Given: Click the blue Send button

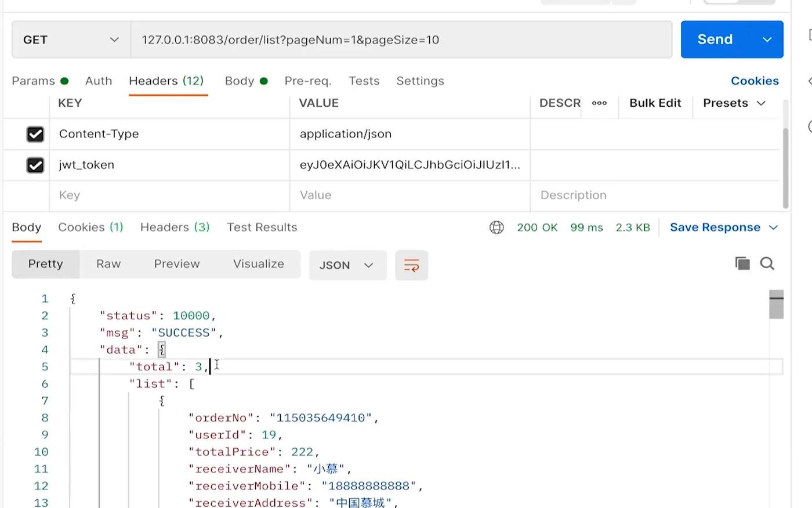Looking at the screenshot, I should 716,39.
